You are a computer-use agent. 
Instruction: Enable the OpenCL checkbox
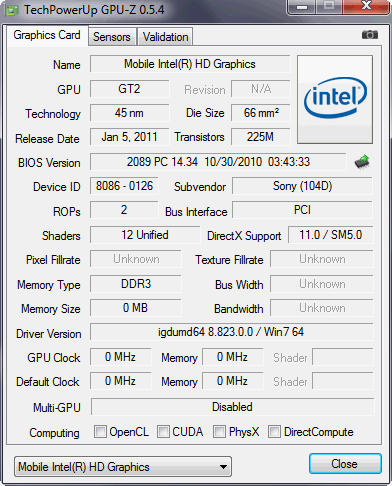point(100,431)
